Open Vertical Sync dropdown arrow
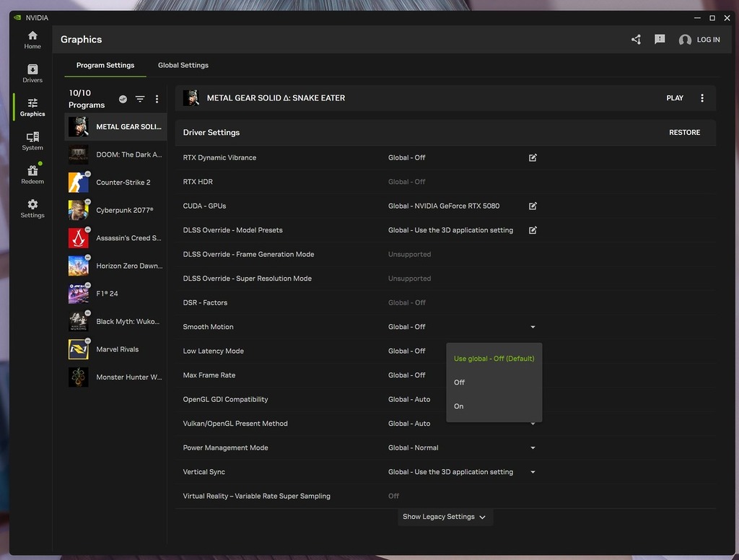 point(533,472)
